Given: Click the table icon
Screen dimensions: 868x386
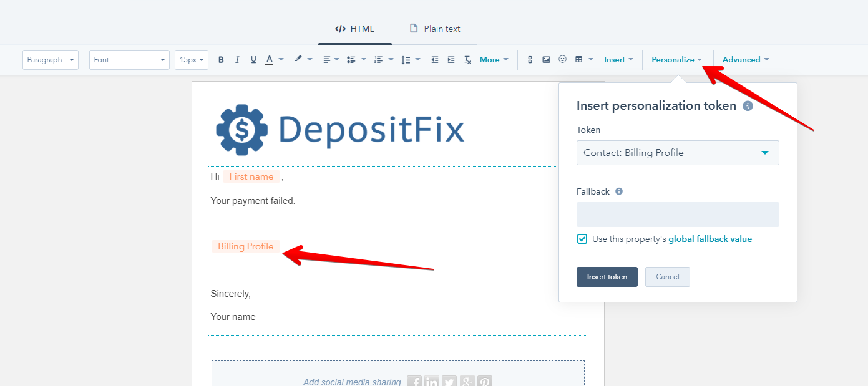Looking at the screenshot, I should coord(578,60).
